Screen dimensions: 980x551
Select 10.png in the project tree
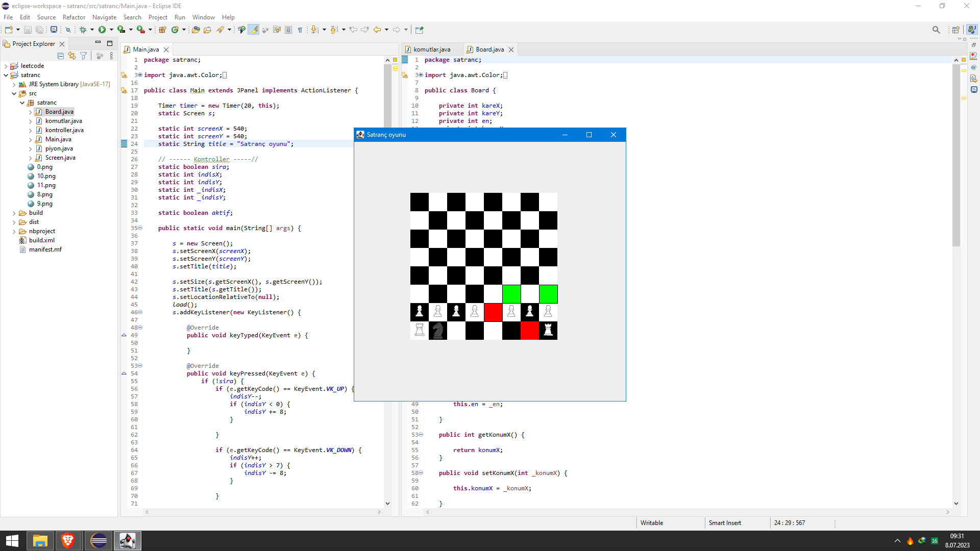(x=46, y=176)
